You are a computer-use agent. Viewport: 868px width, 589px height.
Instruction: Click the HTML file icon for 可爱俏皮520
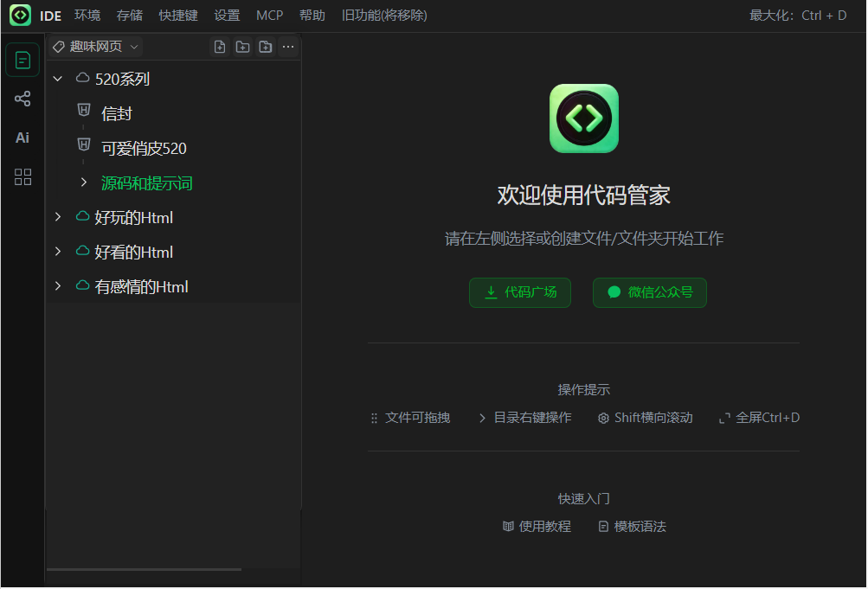click(84, 145)
